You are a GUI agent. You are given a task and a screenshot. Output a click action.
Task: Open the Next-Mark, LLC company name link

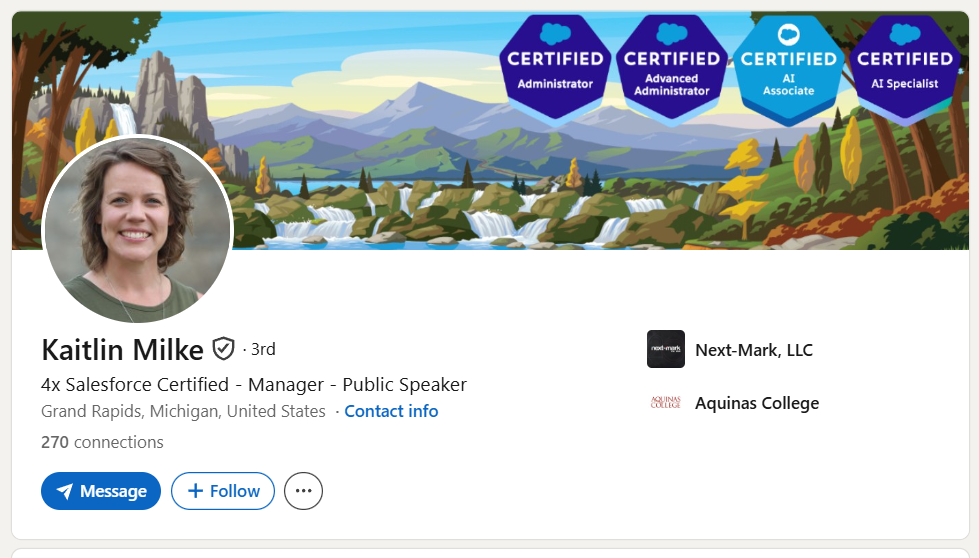click(754, 350)
